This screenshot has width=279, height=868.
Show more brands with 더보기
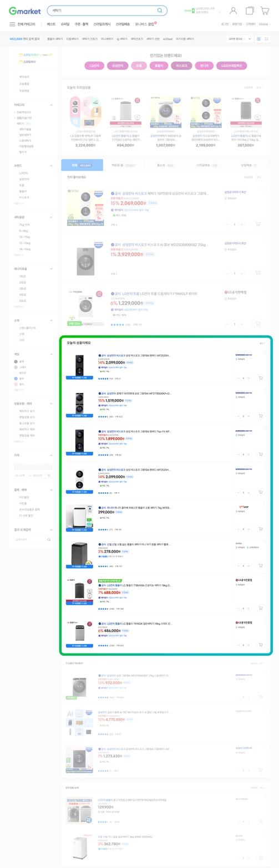click(x=18, y=203)
